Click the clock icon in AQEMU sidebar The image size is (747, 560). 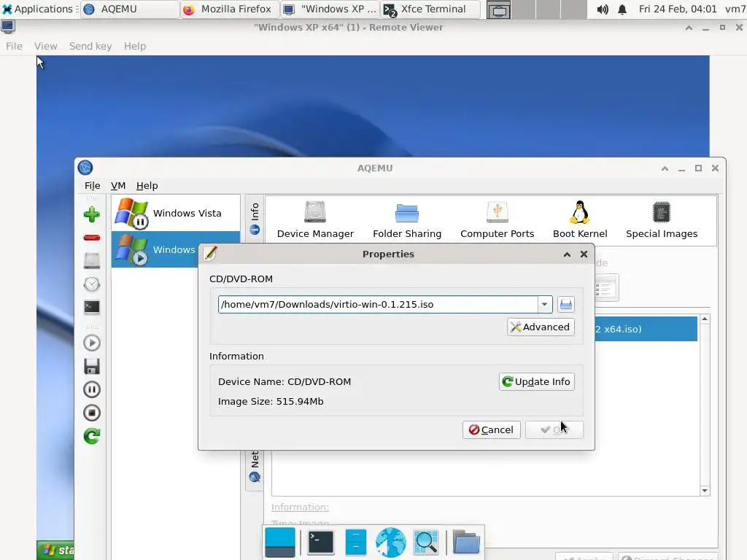pyautogui.click(x=91, y=284)
